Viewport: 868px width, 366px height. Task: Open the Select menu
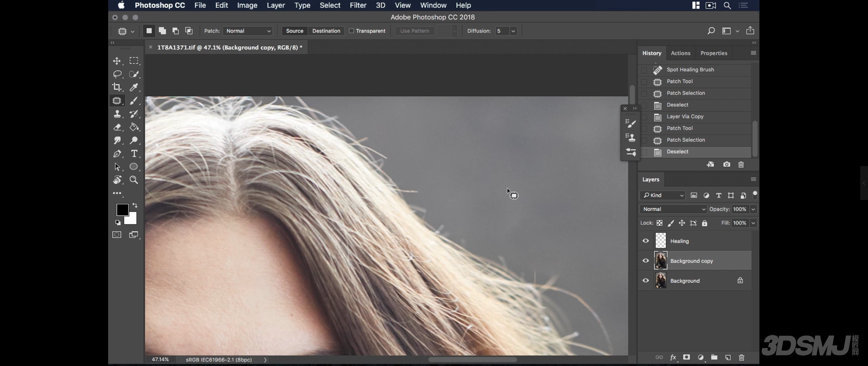[x=330, y=5]
